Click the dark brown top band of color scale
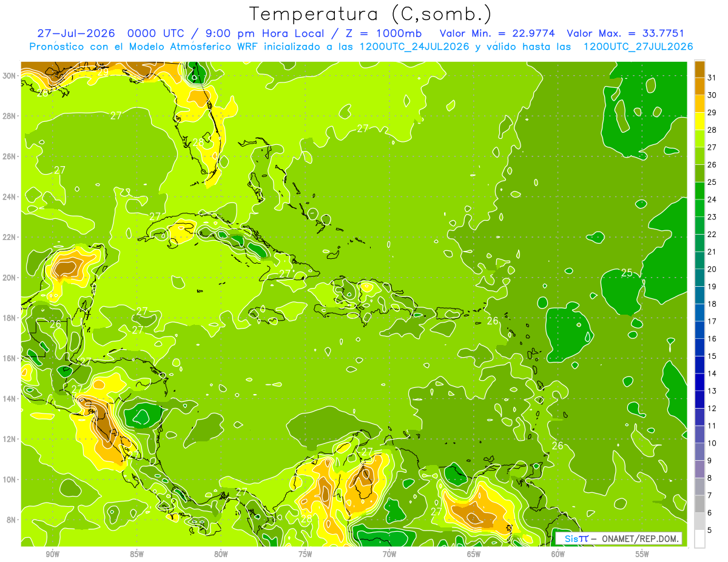Image resolution: width=728 pixels, height=562 pixels. tap(699, 69)
